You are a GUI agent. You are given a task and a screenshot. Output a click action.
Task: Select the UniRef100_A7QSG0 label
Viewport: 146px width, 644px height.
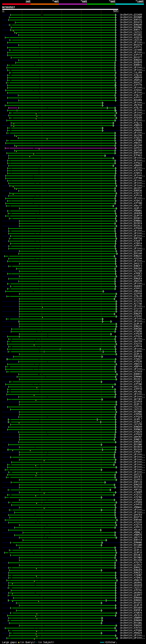click(131, 90)
